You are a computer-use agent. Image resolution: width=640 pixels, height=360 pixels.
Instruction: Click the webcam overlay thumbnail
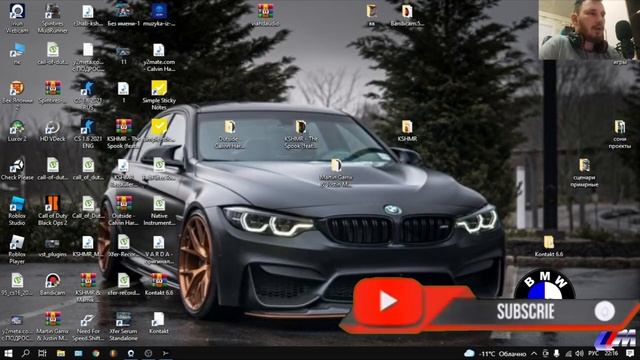589,29
